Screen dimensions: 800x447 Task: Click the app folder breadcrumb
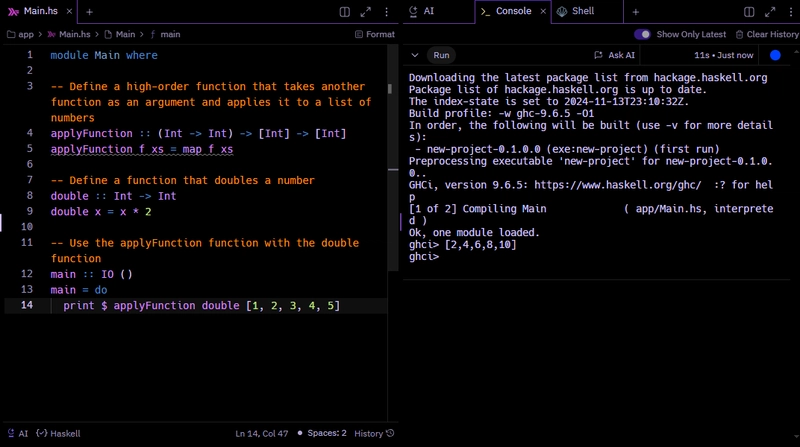coord(20,34)
